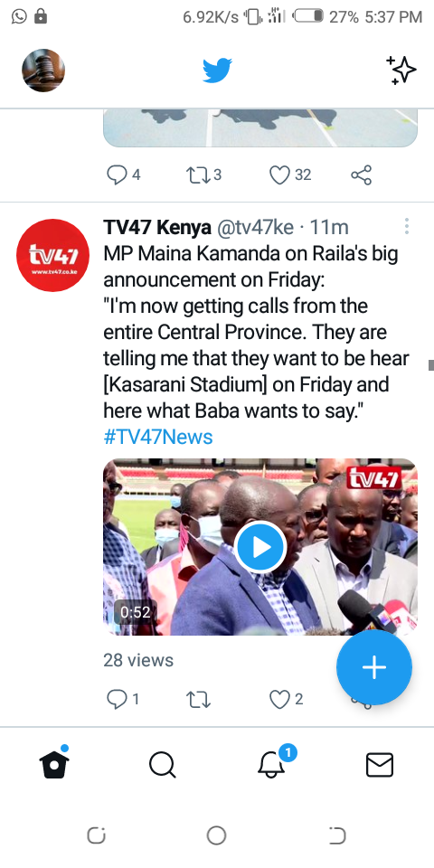This screenshot has height=868, width=434.
Task: Open the Notifications bell tab
Action: (x=273, y=762)
